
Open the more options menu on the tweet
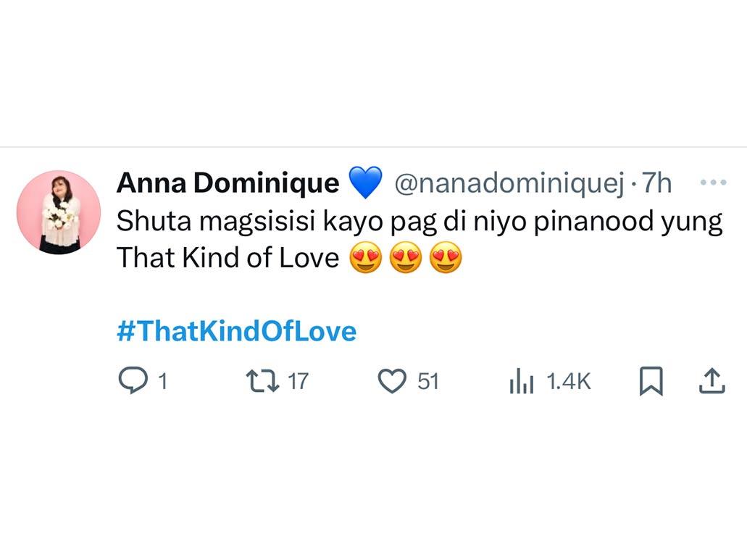pos(713,182)
